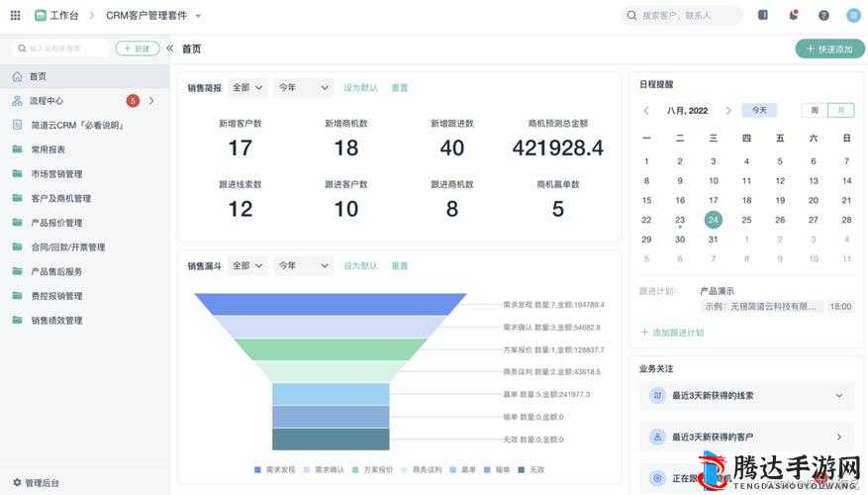Open the notification bell icon

click(793, 15)
